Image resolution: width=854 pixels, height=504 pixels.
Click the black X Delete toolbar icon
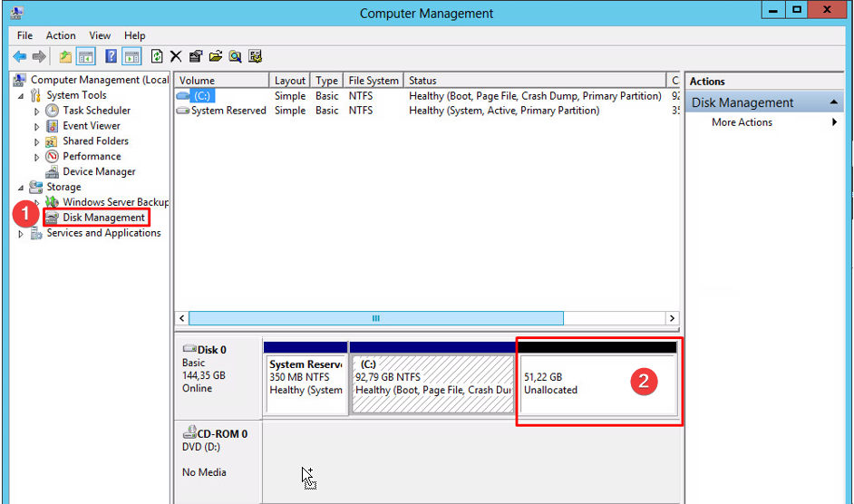[176, 56]
